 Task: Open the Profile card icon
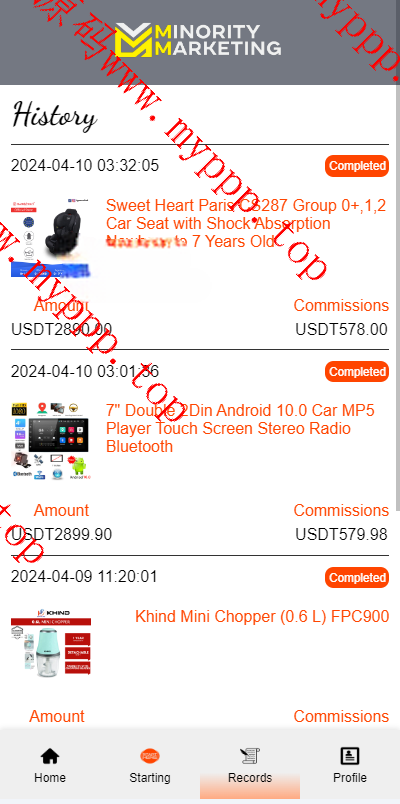coord(350,755)
